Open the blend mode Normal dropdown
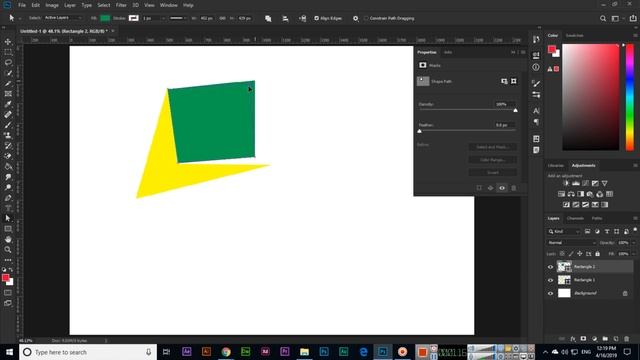The width and height of the screenshot is (640, 360). (571, 243)
